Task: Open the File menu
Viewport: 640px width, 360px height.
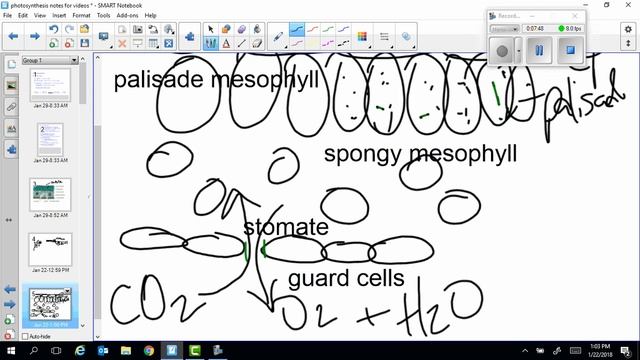Action: (7, 15)
